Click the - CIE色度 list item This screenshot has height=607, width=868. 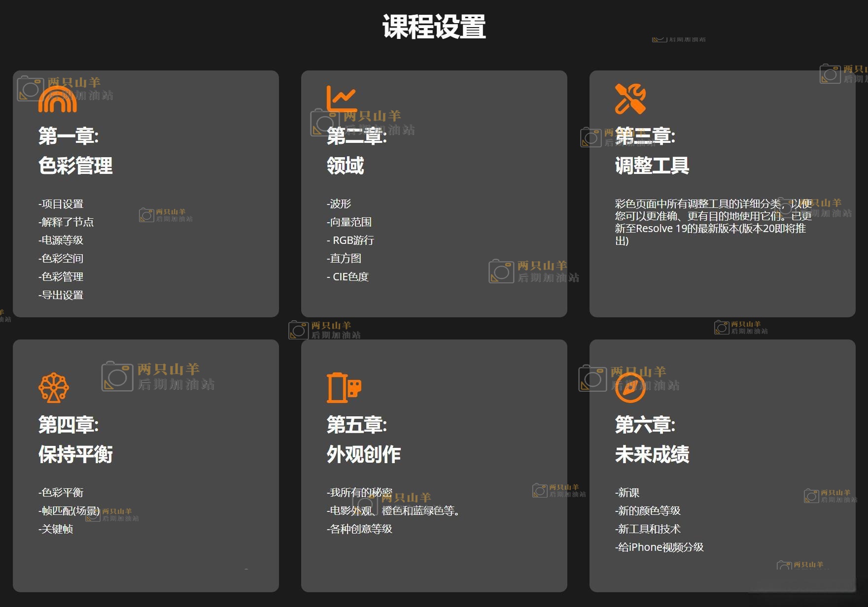(347, 277)
